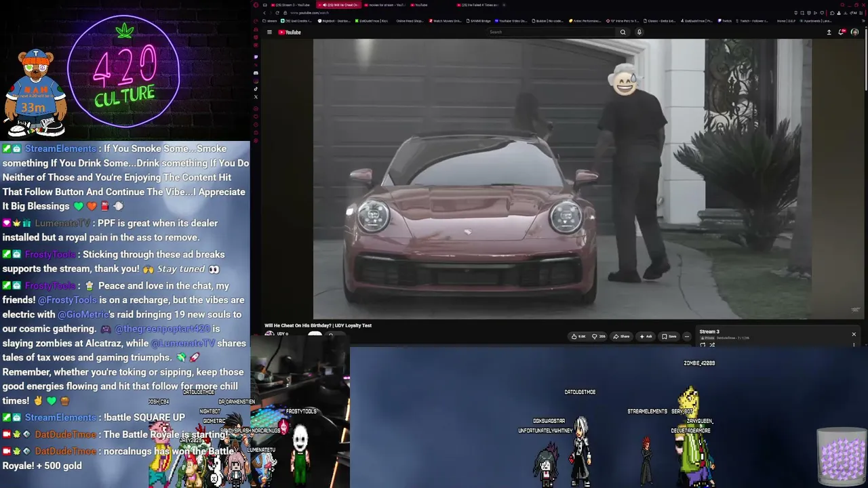Open the video's more actions ellipsis
Screen dimensions: 868x488
(686, 336)
